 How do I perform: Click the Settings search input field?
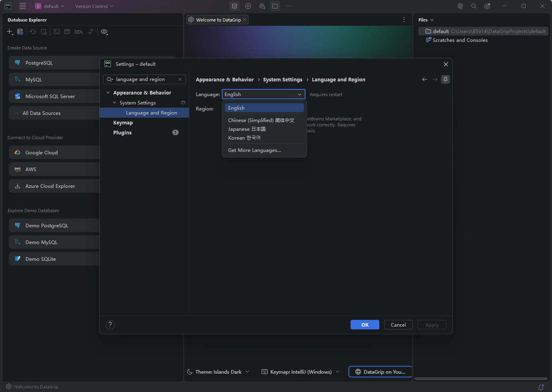144,79
